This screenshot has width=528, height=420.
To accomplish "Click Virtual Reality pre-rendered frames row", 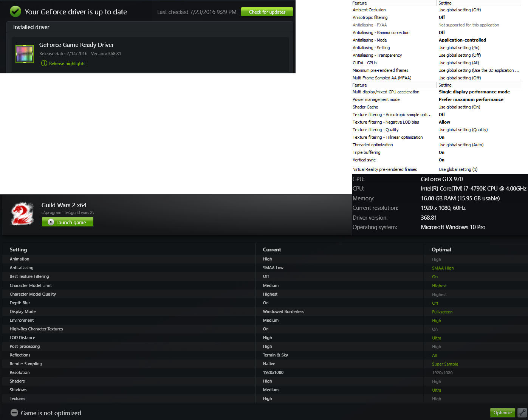I will pos(436,169).
